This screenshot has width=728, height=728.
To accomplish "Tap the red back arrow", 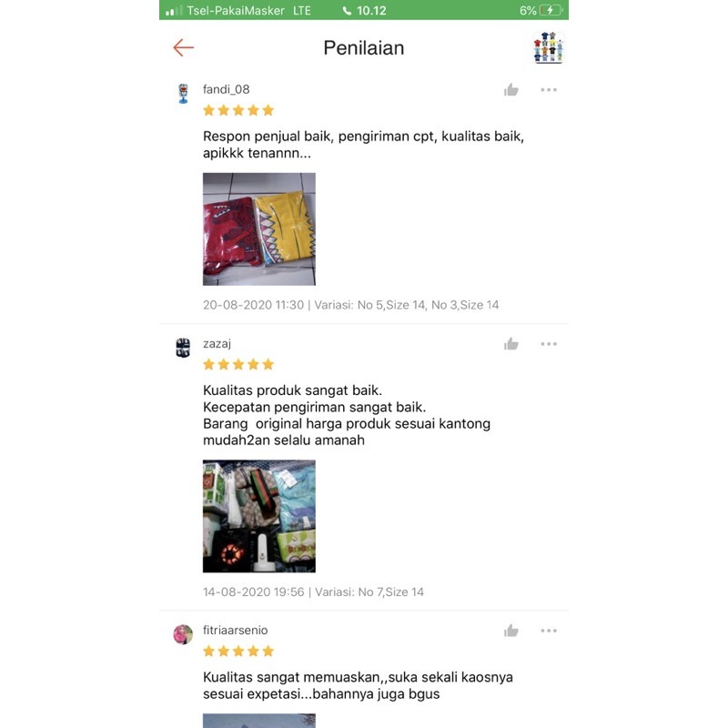I will point(184,47).
